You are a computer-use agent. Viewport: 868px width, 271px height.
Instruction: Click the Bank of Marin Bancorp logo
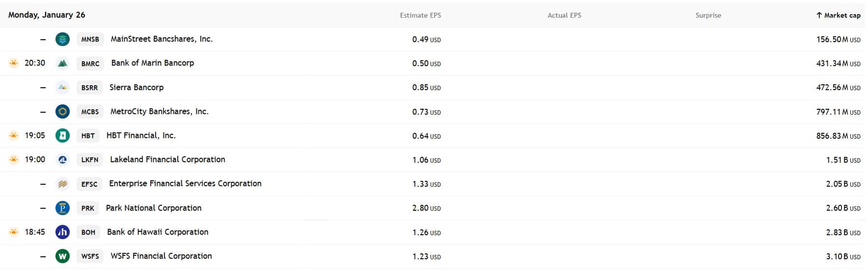click(62, 63)
